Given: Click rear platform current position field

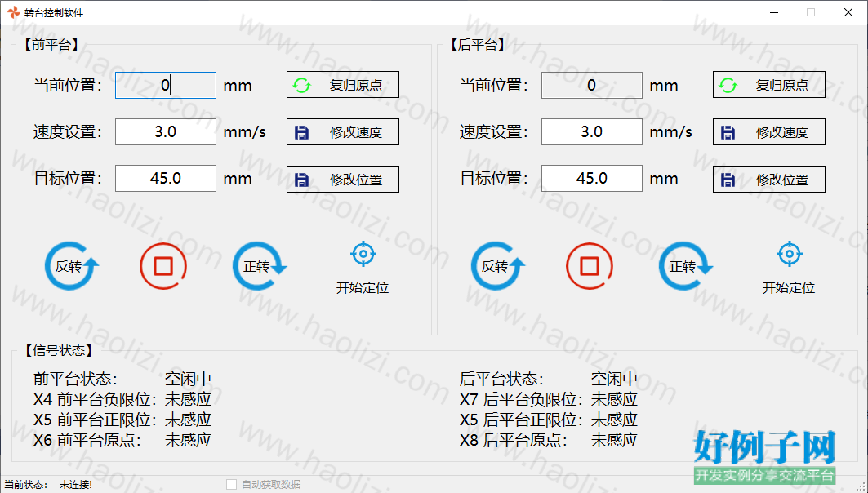Looking at the screenshot, I should pyautogui.click(x=592, y=85).
